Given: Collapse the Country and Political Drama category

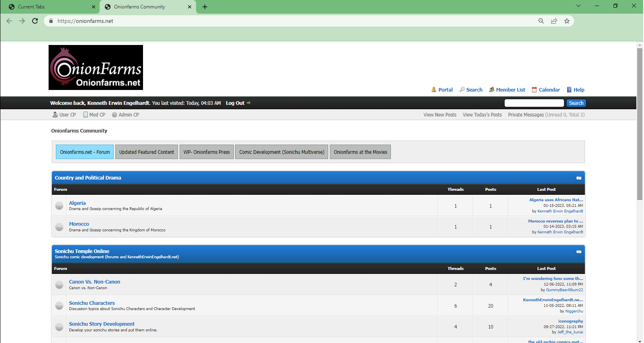Looking at the screenshot, I should 579,178.
